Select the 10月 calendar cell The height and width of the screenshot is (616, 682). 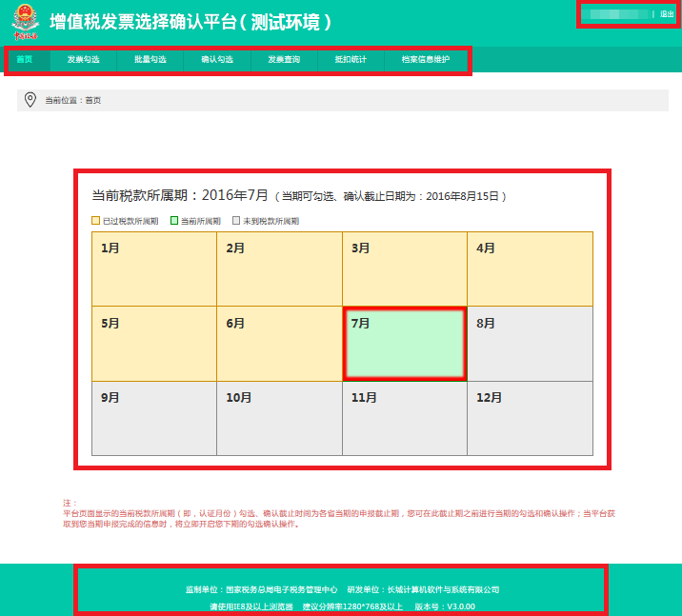[280, 419]
